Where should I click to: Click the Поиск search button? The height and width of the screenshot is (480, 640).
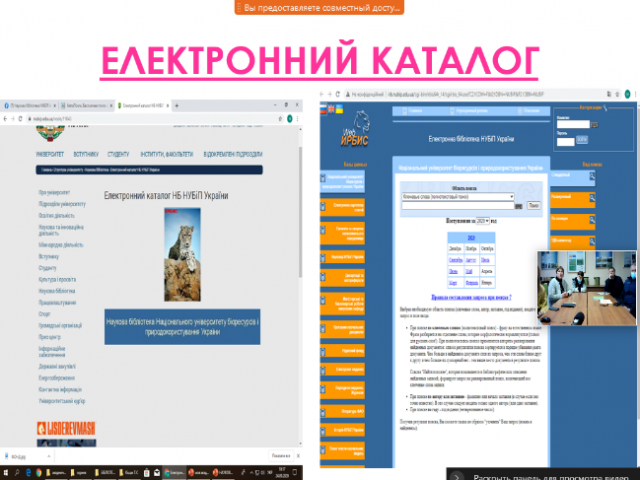[x=534, y=205]
